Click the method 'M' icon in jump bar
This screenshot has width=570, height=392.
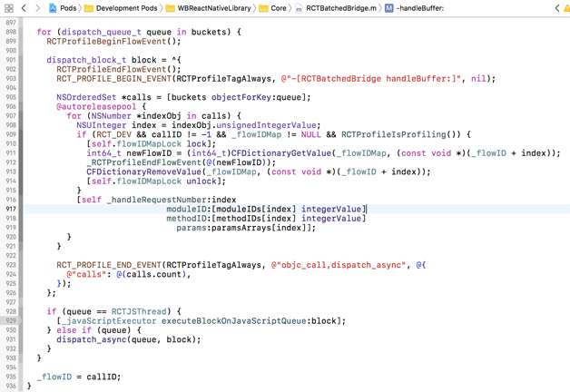(388, 8)
